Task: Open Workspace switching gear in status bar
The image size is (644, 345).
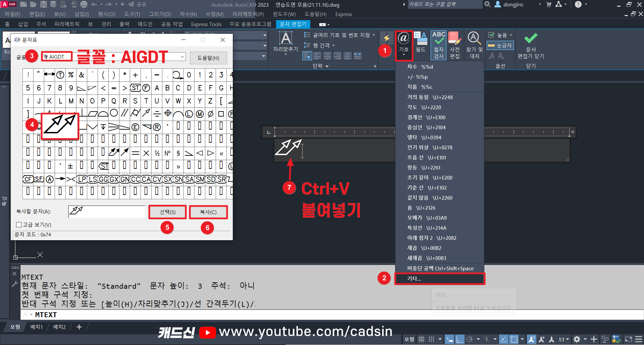Action: 577,339
